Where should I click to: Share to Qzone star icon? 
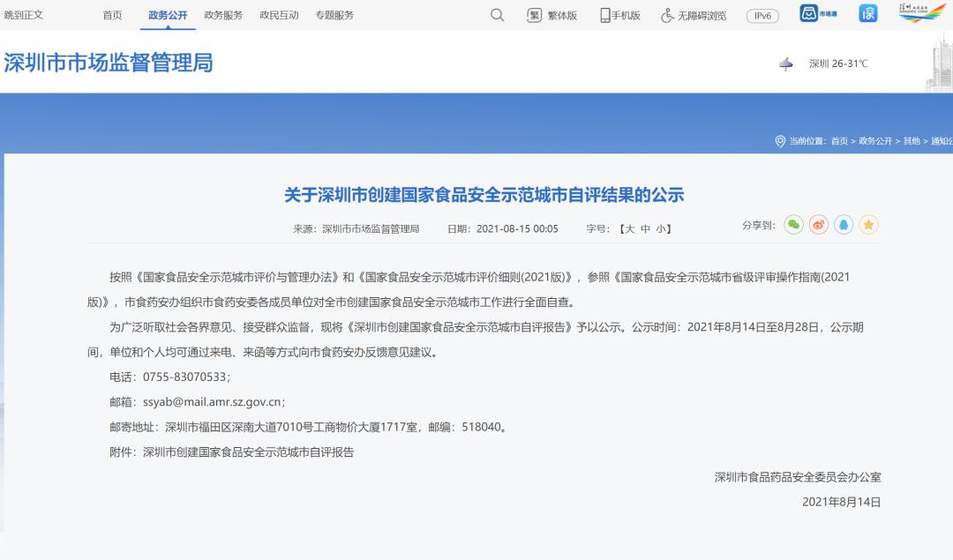869,225
